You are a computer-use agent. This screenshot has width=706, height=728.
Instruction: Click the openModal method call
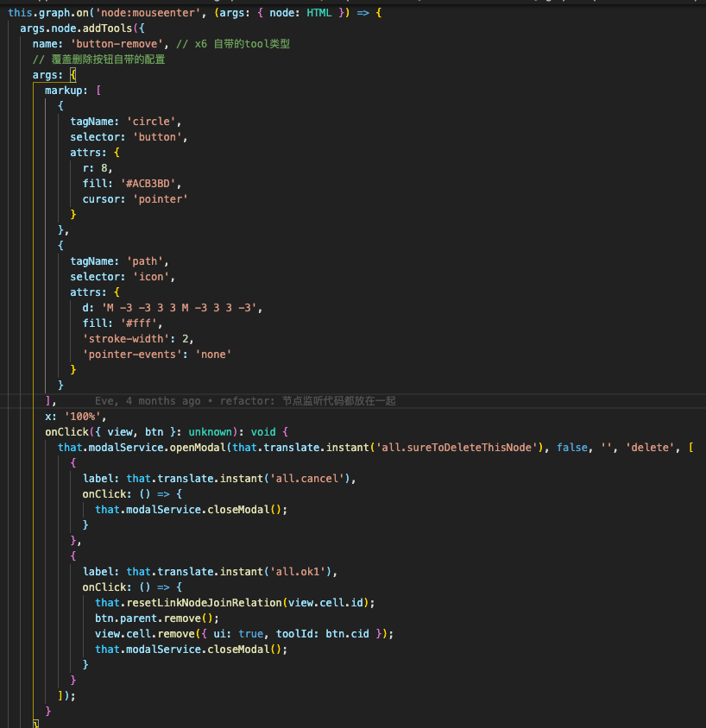[x=198, y=448]
